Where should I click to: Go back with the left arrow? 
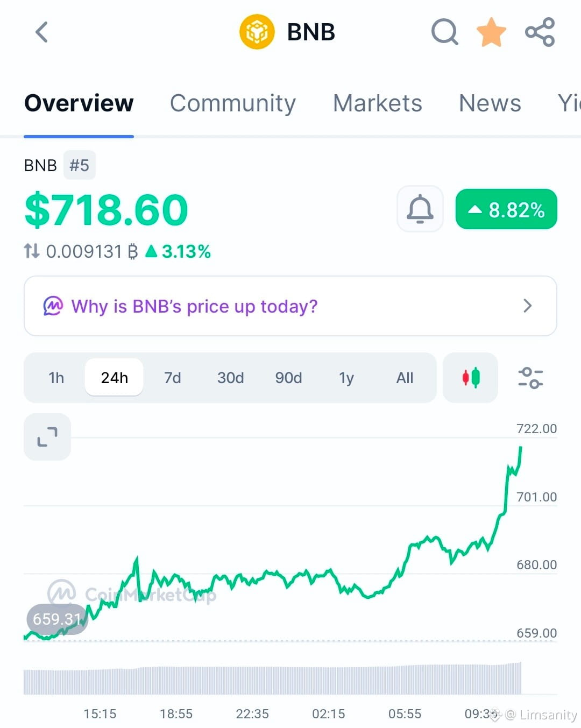point(41,32)
